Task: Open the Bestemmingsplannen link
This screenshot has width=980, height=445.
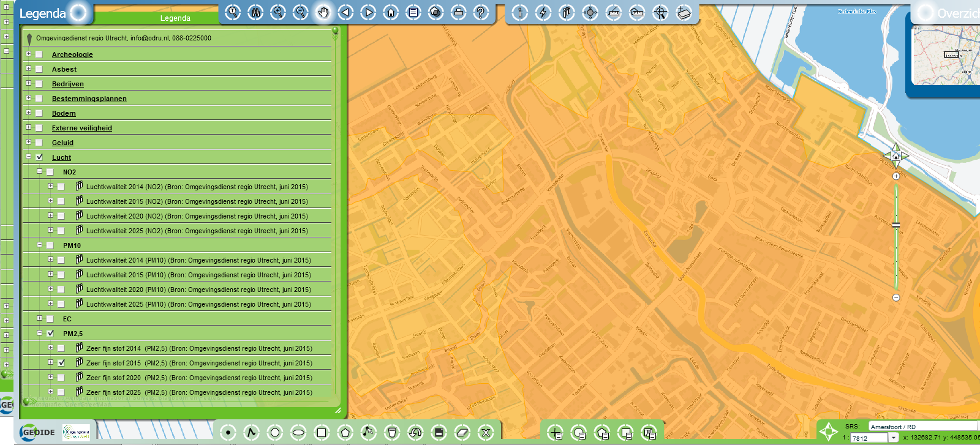Action: coord(89,99)
